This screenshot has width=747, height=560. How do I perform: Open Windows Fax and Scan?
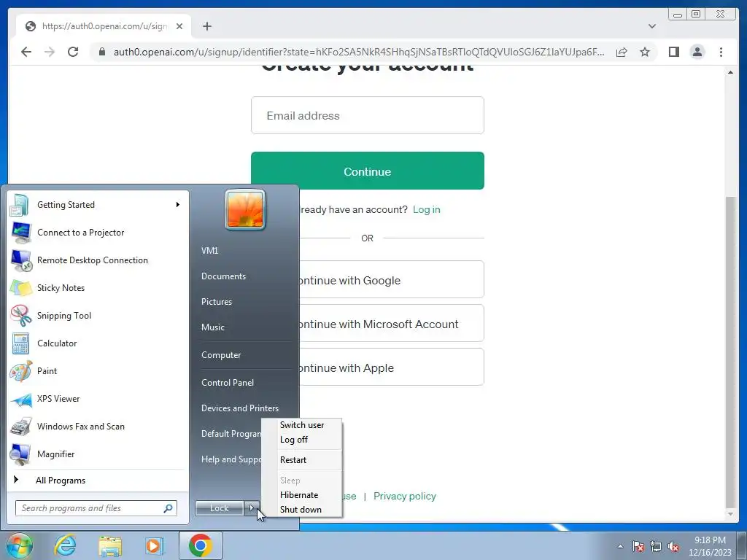[x=98, y=426]
